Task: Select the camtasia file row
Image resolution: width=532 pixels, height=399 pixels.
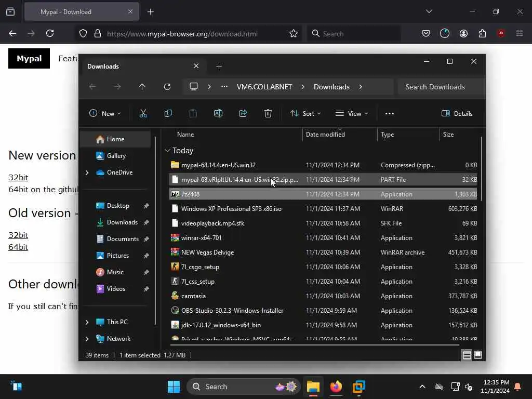Action: [x=323, y=296]
